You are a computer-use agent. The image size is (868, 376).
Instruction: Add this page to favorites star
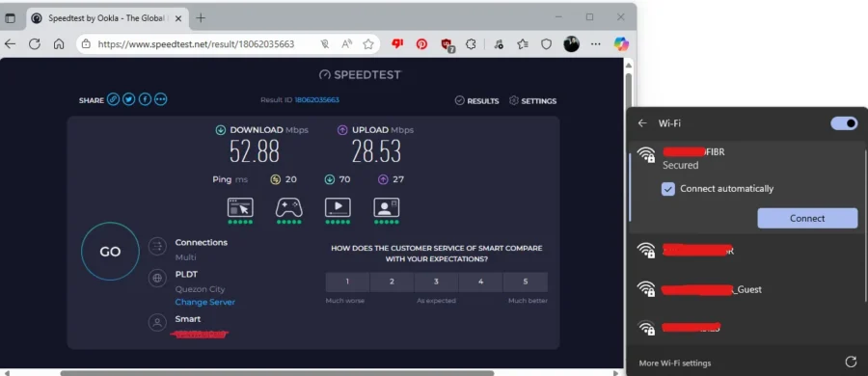[x=368, y=44]
